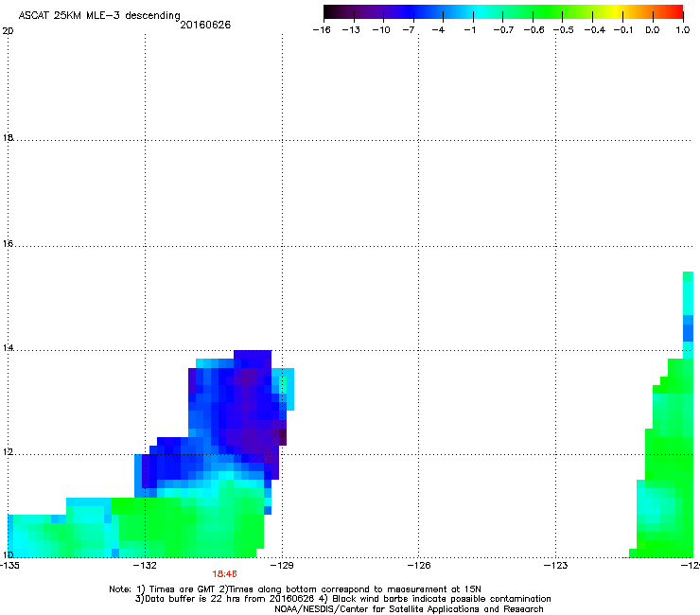Click the 'Data buffer is 22 hrs' note line

342,599
